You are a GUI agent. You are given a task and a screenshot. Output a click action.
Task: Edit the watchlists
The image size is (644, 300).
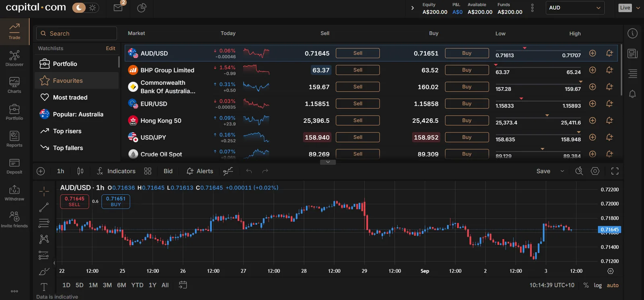point(110,48)
